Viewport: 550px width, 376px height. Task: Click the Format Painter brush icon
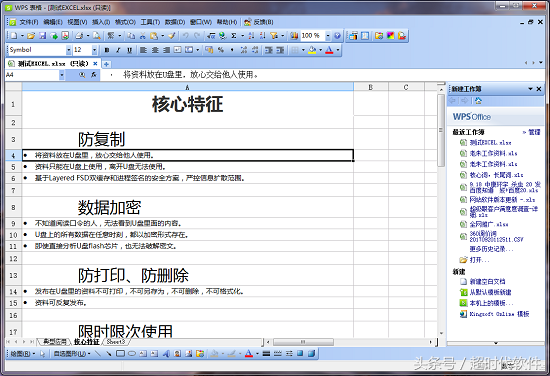[172, 35]
